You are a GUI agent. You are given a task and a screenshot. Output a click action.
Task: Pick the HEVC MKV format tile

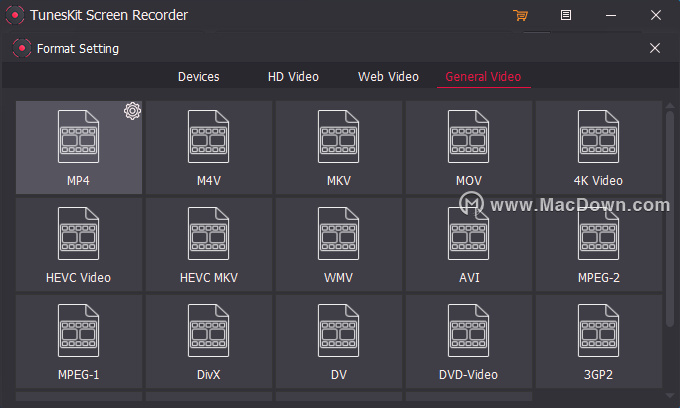coord(209,245)
